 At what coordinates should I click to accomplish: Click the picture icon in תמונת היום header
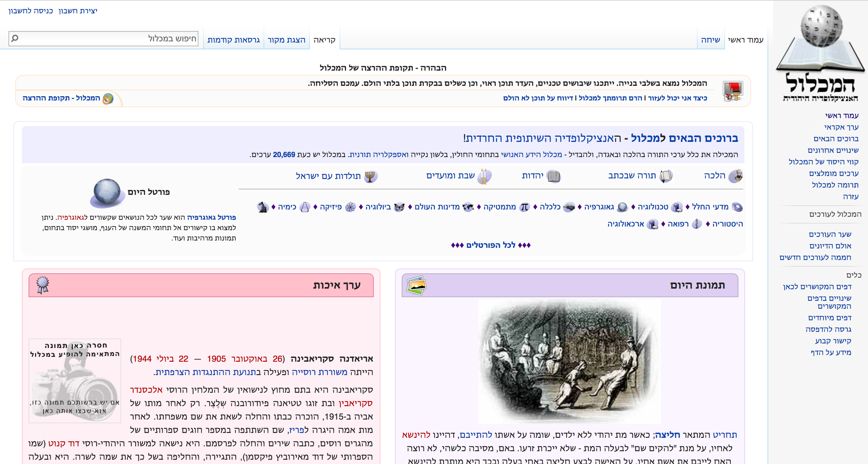(x=416, y=285)
